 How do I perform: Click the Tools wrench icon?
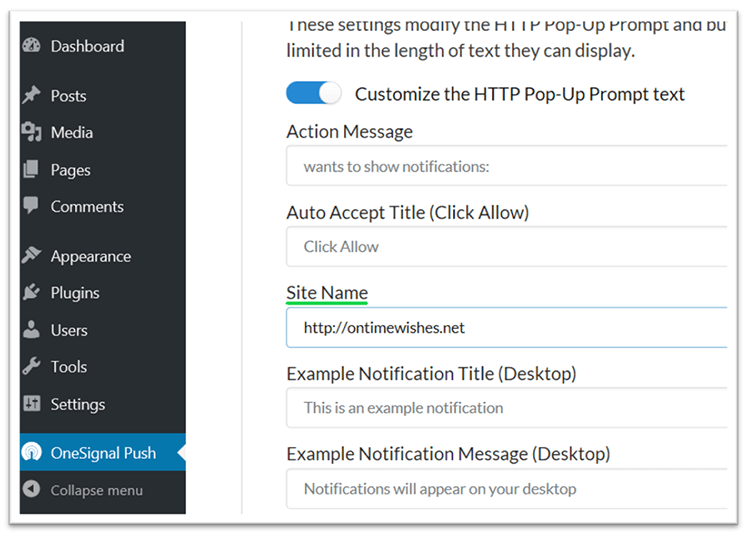tap(31, 367)
